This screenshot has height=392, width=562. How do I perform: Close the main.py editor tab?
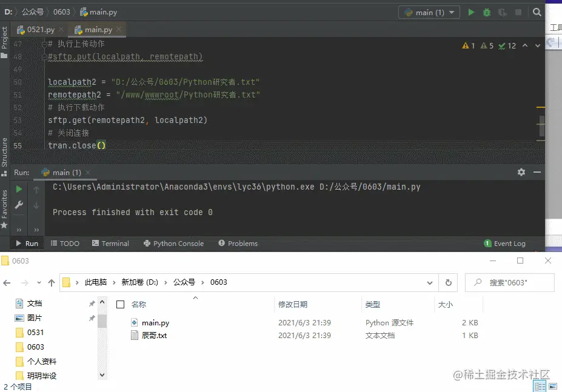click(119, 29)
